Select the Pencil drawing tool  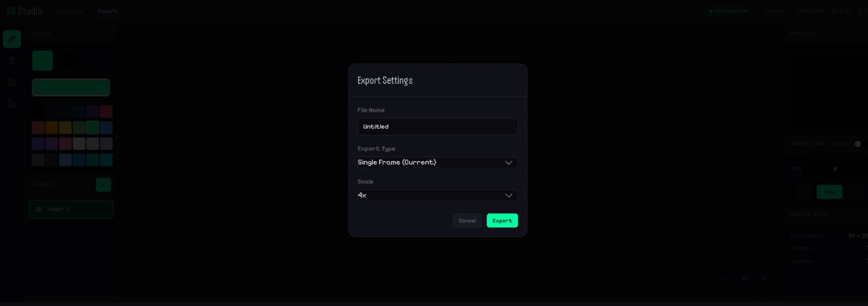point(12,39)
